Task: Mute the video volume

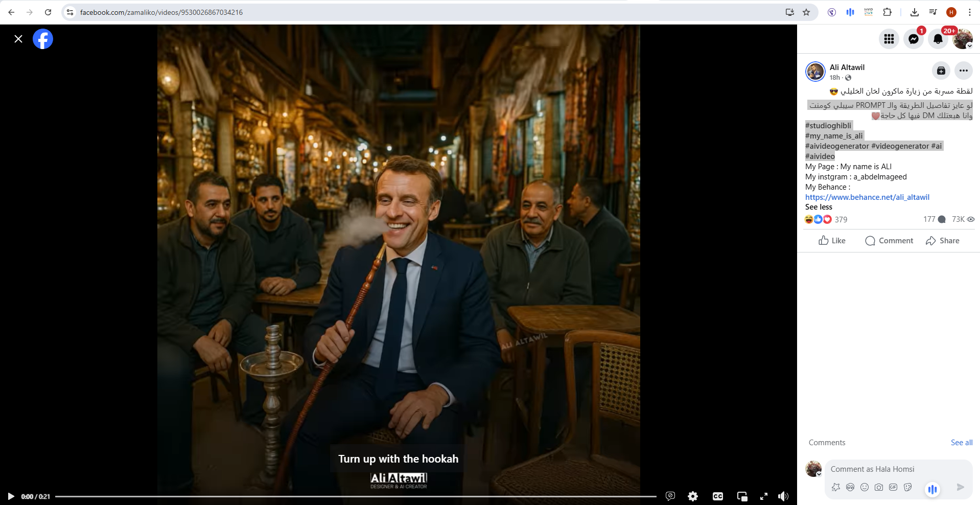Action: tap(783, 496)
